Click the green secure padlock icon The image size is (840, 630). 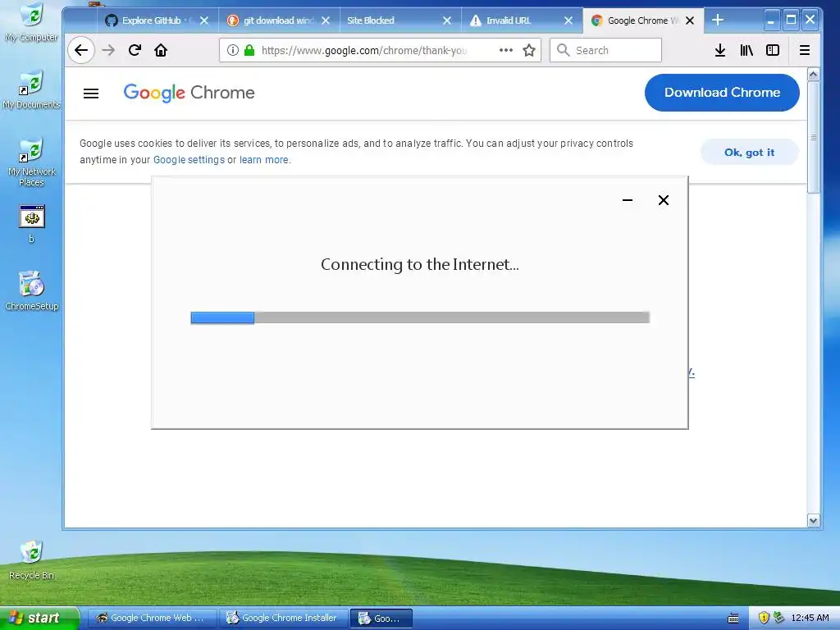[249, 50]
